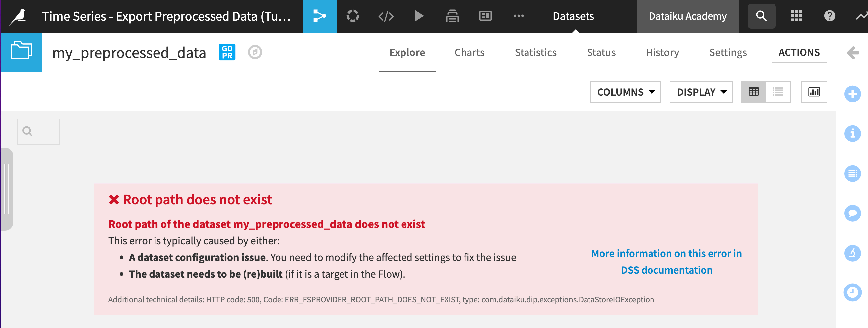Switch to the Charts tab
868x328 pixels.
(x=469, y=52)
